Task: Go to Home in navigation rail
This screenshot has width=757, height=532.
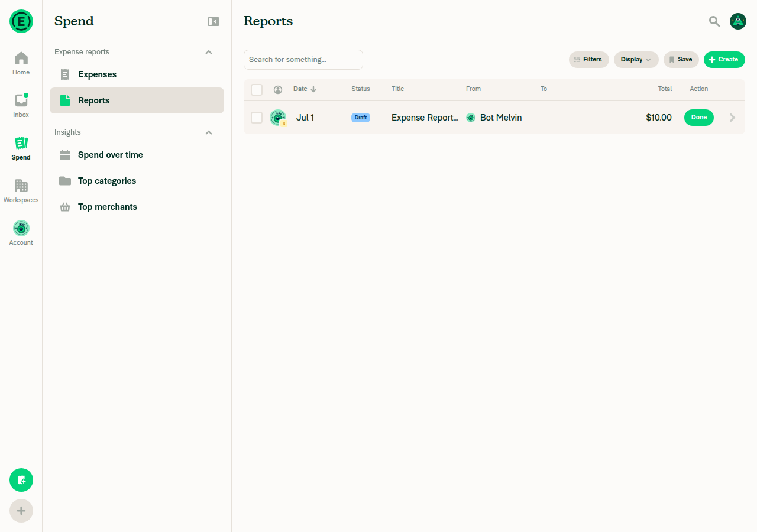Action: (x=21, y=64)
